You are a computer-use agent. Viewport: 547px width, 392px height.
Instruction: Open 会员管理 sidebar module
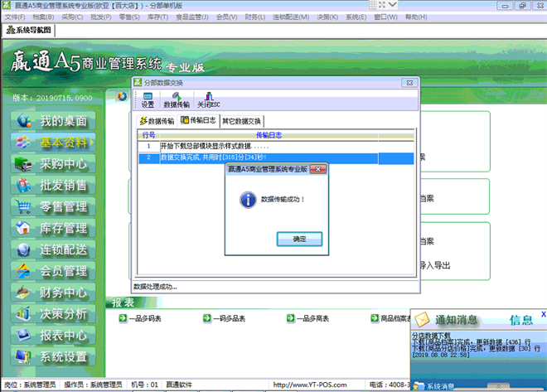point(53,271)
